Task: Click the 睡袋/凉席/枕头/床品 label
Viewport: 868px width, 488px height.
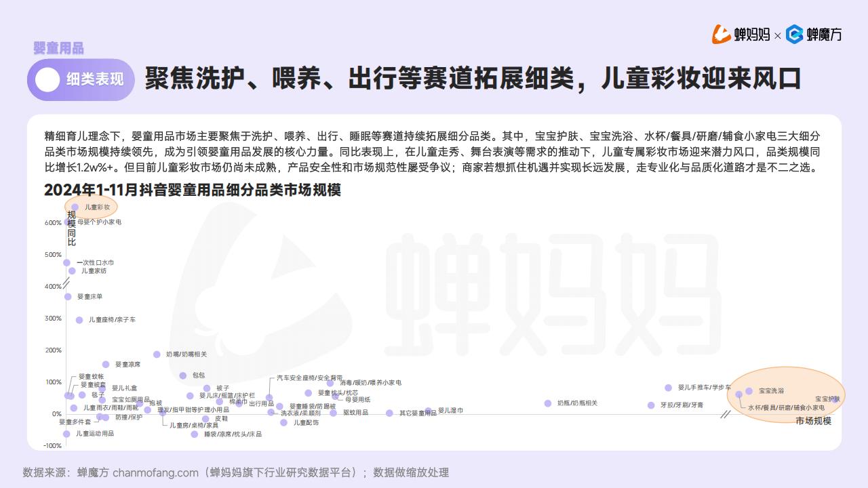Action: [x=233, y=434]
